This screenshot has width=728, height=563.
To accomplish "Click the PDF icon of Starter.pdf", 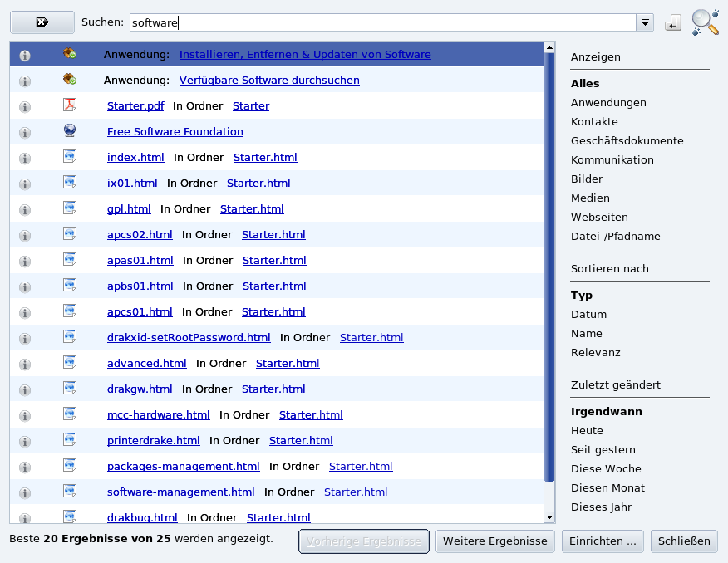I will pos(70,105).
